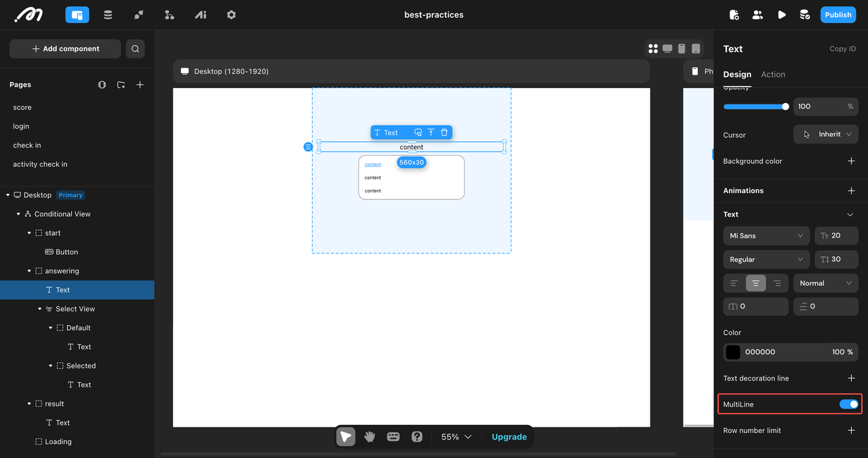The height and width of the screenshot is (458, 868).
Task: Open the collaborators people icon
Action: point(757,14)
